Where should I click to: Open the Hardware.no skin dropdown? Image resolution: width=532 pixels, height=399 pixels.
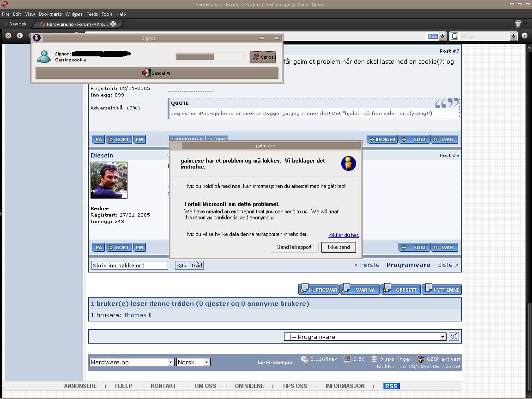click(x=132, y=362)
